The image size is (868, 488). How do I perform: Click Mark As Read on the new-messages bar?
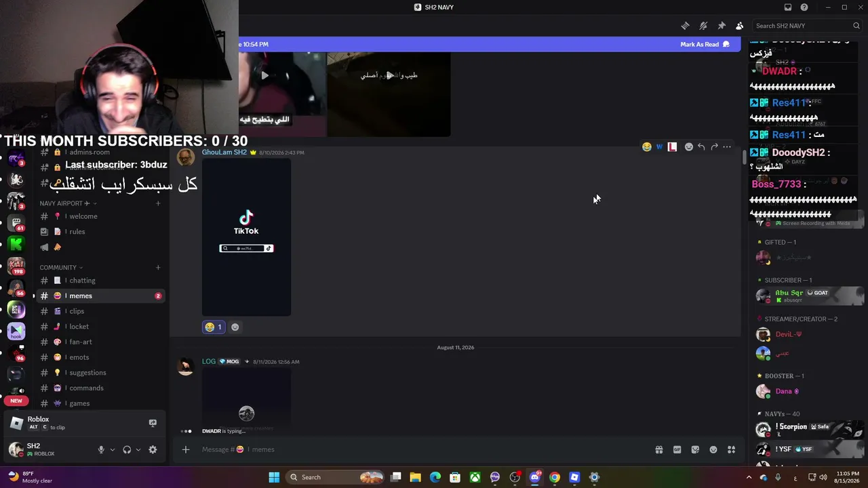(705, 44)
